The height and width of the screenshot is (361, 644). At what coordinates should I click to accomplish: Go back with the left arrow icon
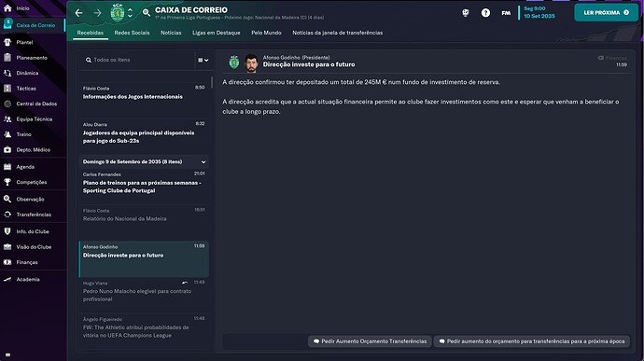tap(78, 13)
